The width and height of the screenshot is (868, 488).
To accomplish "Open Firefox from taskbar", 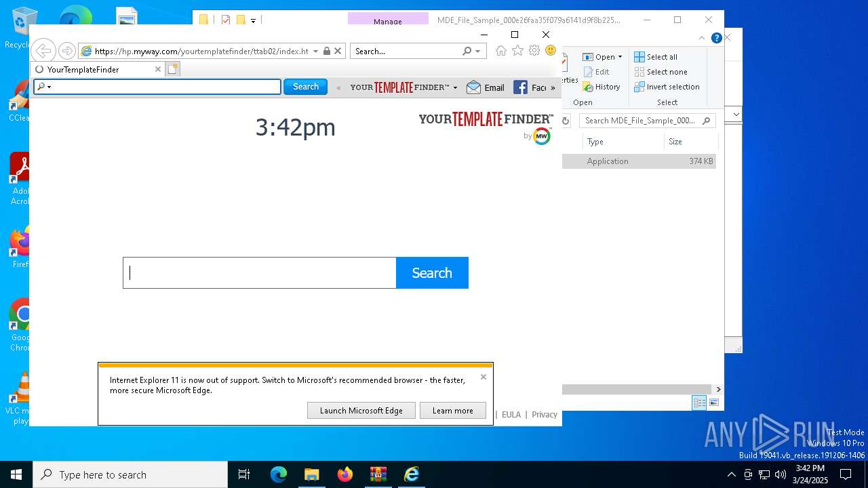I will 345,474.
